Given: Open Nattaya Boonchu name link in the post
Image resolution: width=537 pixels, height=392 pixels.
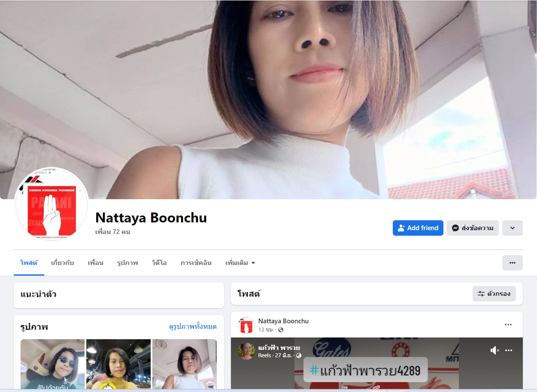Looking at the screenshot, I should tap(283, 321).
